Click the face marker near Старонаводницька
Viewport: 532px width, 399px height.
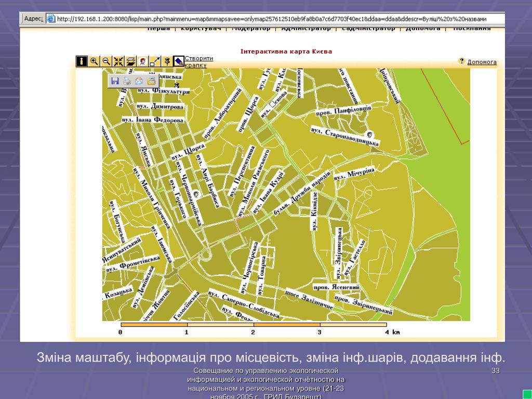[370, 134]
